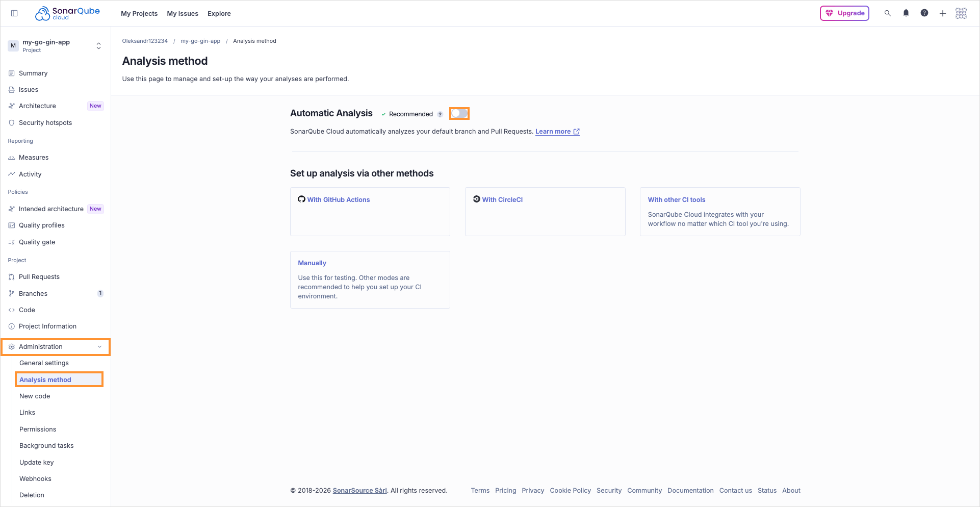Open the my-go-gin-app project switcher
This screenshot has width=980, height=507.
pyautogui.click(x=98, y=45)
